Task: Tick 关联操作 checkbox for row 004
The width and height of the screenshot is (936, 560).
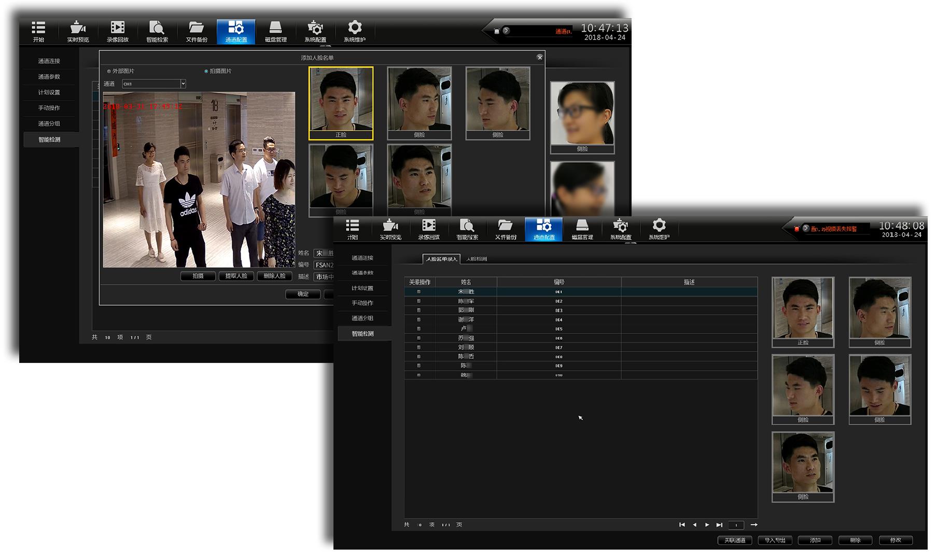Action: 419,319
